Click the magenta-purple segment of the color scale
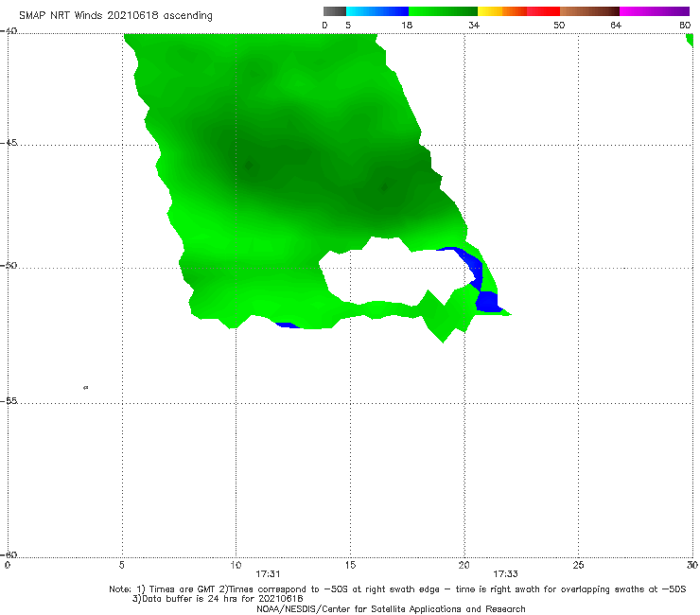The width and height of the screenshot is (700, 615). [654, 11]
